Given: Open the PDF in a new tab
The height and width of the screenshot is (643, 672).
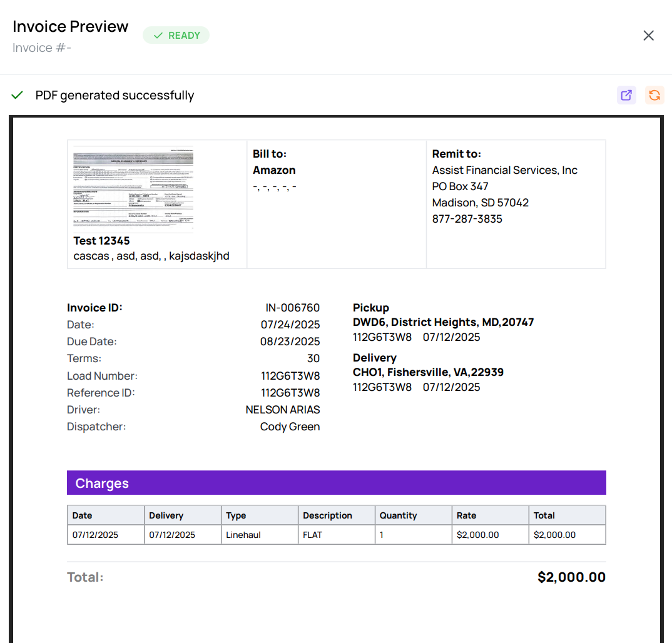Looking at the screenshot, I should [x=626, y=95].
